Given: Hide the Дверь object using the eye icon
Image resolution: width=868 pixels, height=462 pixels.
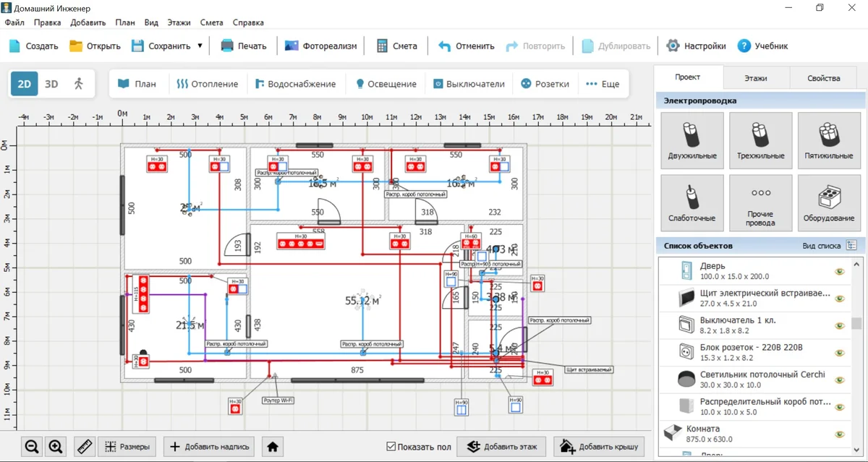Looking at the screenshot, I should [839, 272].
